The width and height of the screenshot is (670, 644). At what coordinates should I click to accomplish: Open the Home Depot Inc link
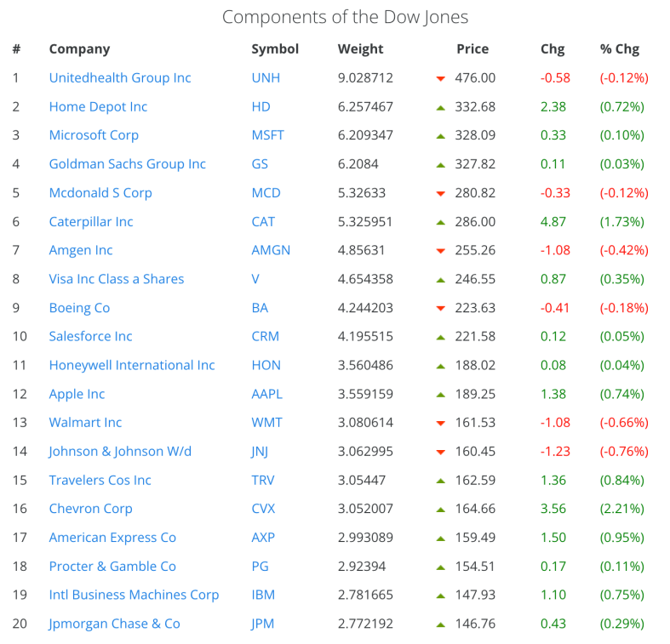click(98, 106)
